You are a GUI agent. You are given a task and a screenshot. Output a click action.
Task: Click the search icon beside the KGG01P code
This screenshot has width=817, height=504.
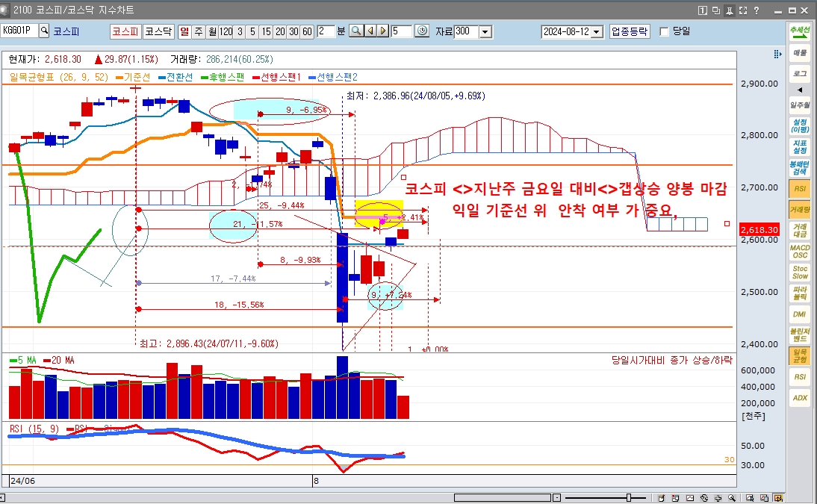pyautogui.click(x=44, y=31)
